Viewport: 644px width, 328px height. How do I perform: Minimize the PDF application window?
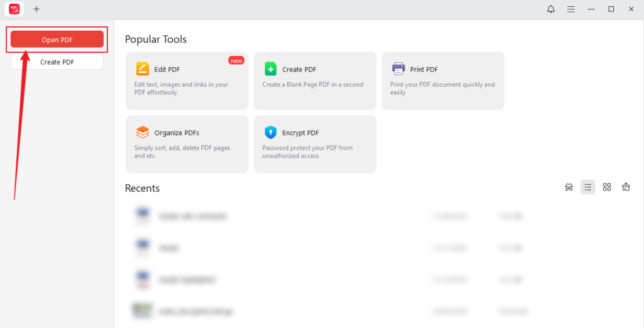tap(591, 9)
